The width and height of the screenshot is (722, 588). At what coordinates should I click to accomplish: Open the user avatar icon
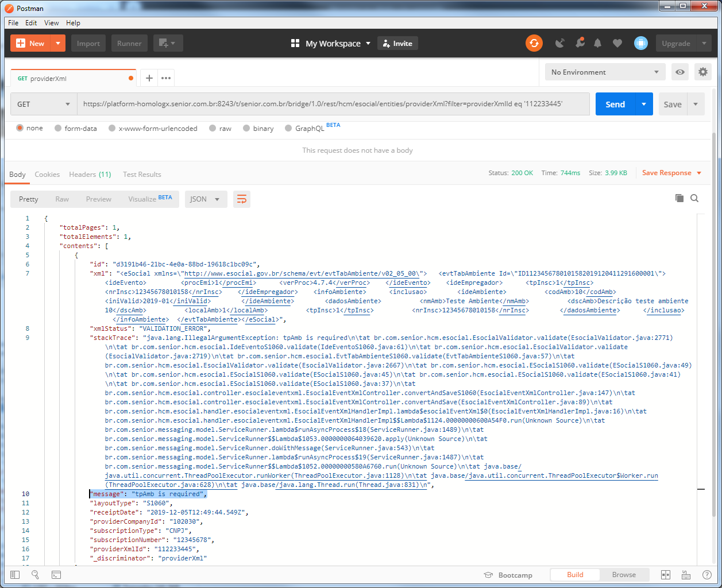click(641, 43)
